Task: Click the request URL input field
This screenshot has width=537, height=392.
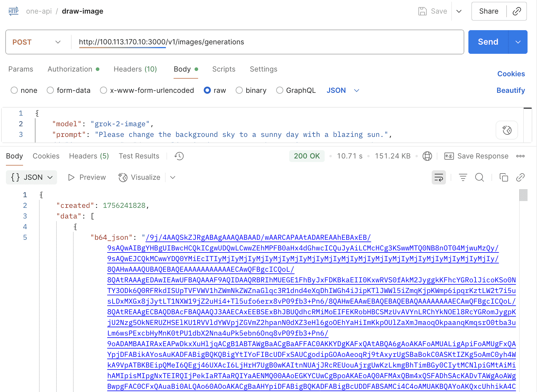Action: pyautogui.click(x=266, y=42)
